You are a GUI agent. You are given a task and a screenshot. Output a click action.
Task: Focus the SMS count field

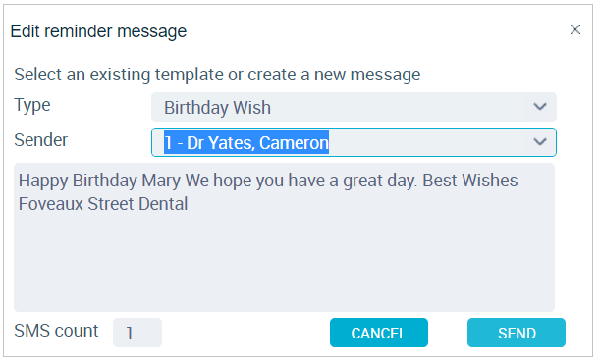pos(137,333)
